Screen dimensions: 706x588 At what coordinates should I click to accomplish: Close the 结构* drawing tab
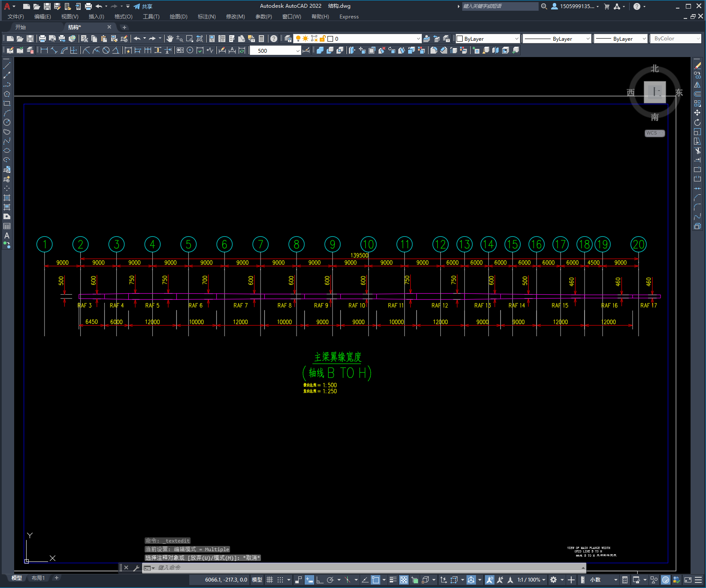point(109,27)
